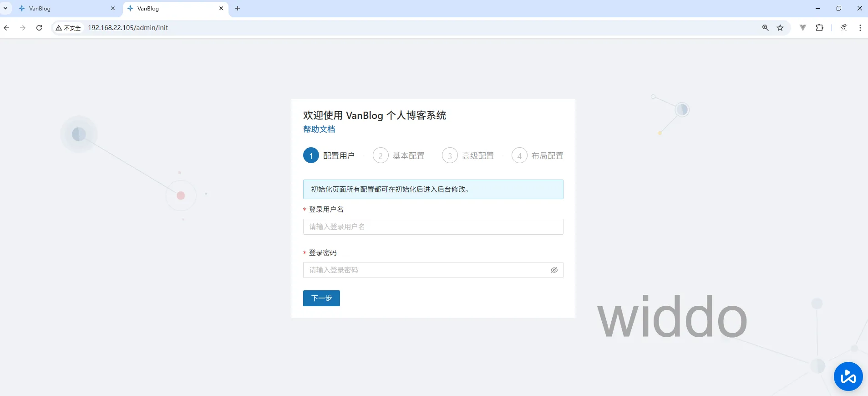
Task: Select step 2 基本配置
Action: [398, 156]
